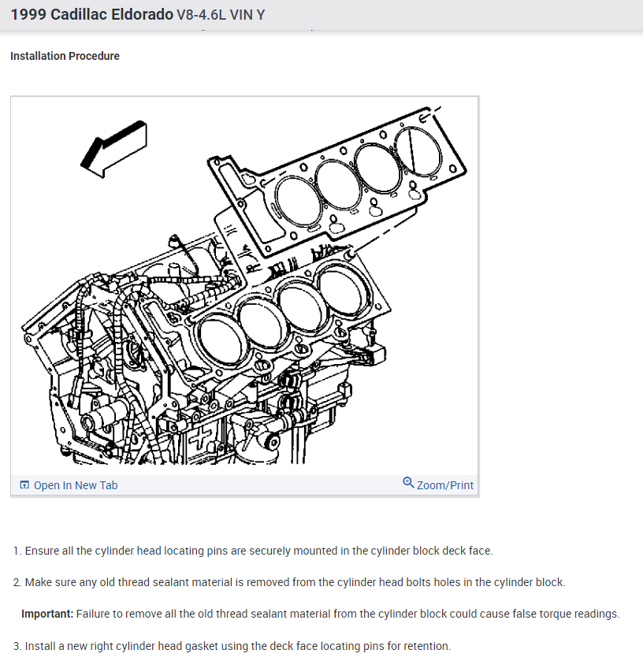Image resolution: width=643 pixels, height=672 pixels.
Task: Click step 1 about cylinder head locating pins
Action: tap(253, 551)
